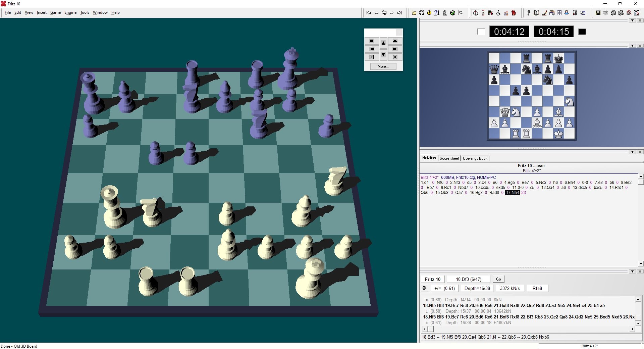Step back one move arrow
644x349 pixels.
click(x=376, y=13)
